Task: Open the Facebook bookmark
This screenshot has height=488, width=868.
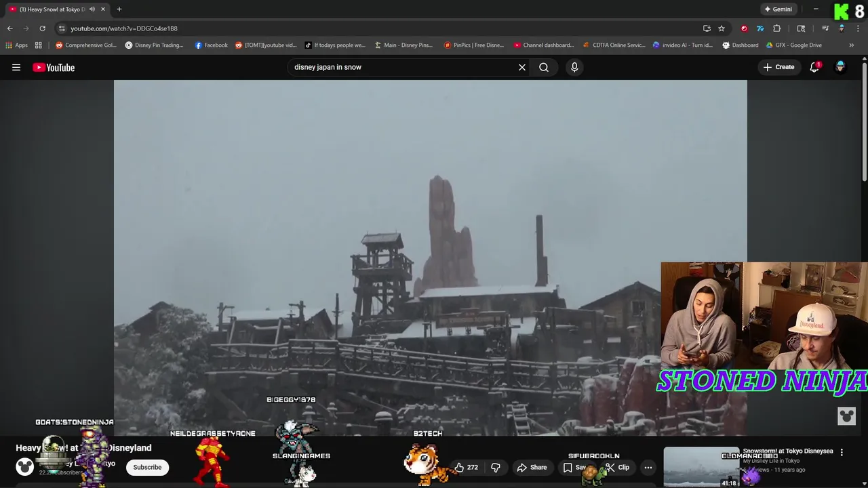Action: point(212,45)
